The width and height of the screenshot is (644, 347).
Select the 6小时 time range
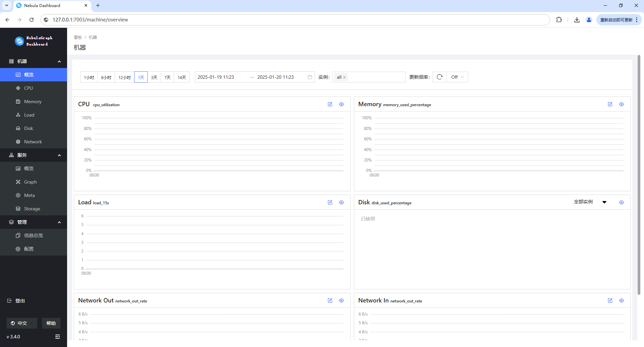(x=106, y=77)
